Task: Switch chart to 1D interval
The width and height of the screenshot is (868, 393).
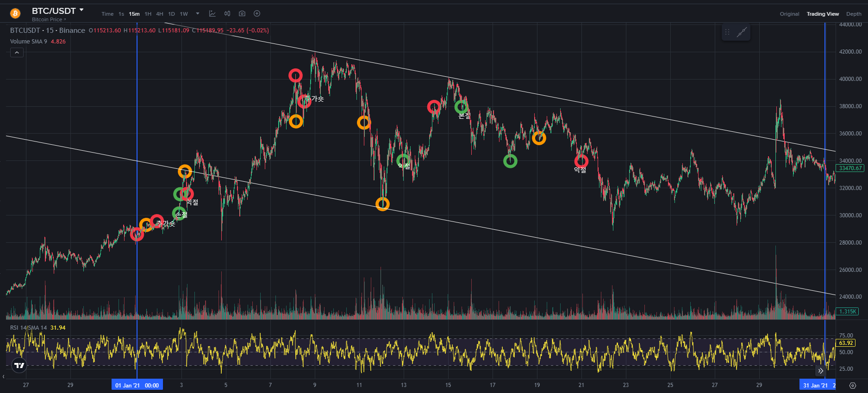Action: point(172,14)
